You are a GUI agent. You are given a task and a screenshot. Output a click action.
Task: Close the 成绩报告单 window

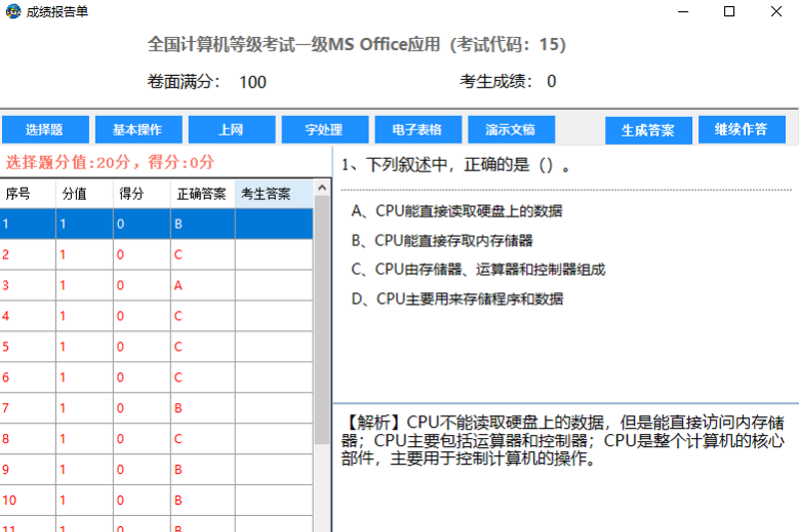coord(776,11)
